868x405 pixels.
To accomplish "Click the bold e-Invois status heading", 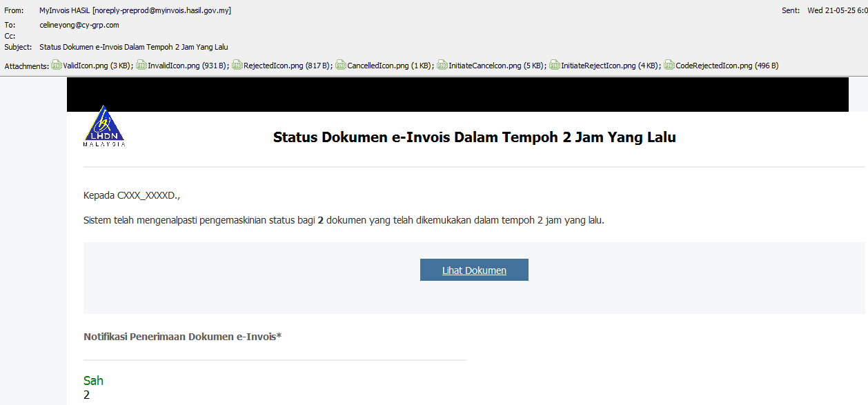I will 474,137.
